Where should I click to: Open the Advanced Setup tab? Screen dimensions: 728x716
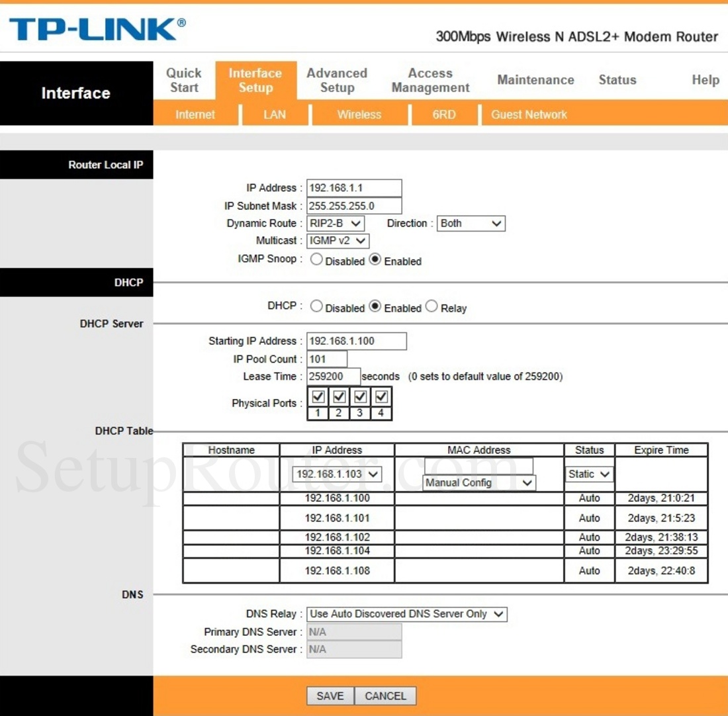(337, 80)
